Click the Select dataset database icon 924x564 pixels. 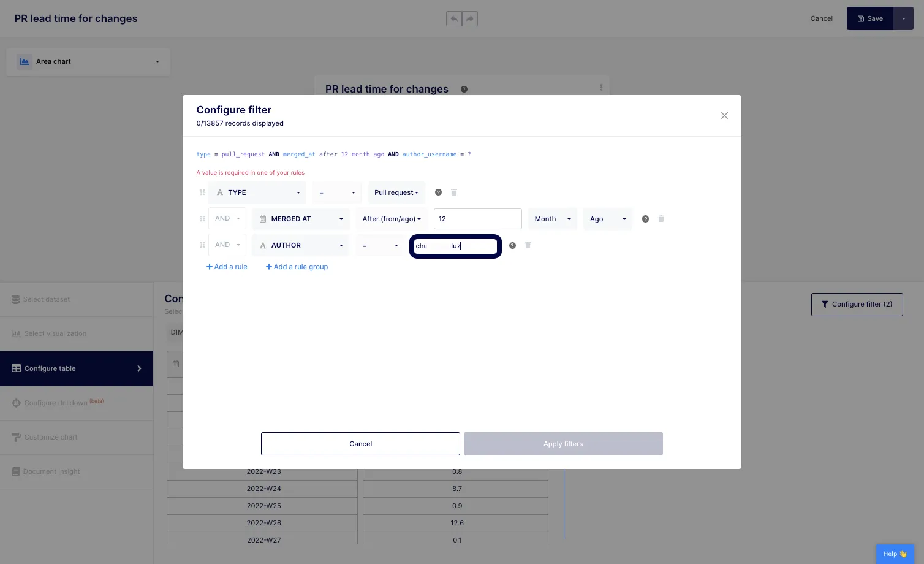pos(15,299)
